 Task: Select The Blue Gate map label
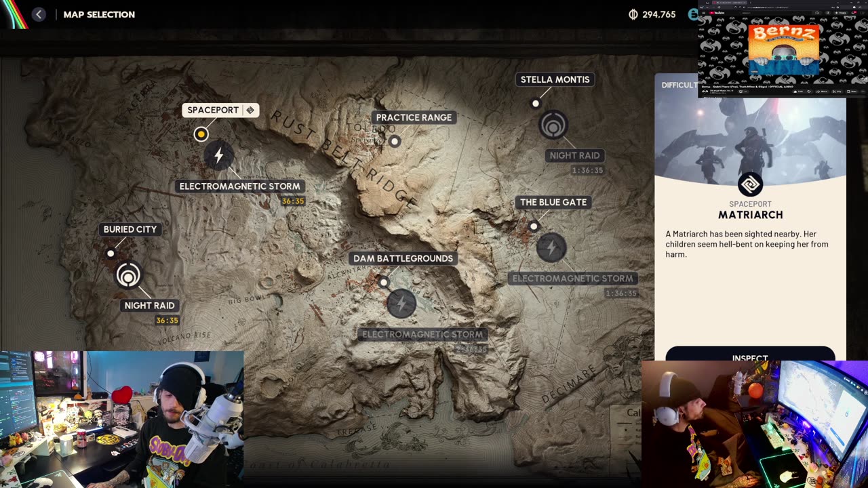(x=553, y=202)
